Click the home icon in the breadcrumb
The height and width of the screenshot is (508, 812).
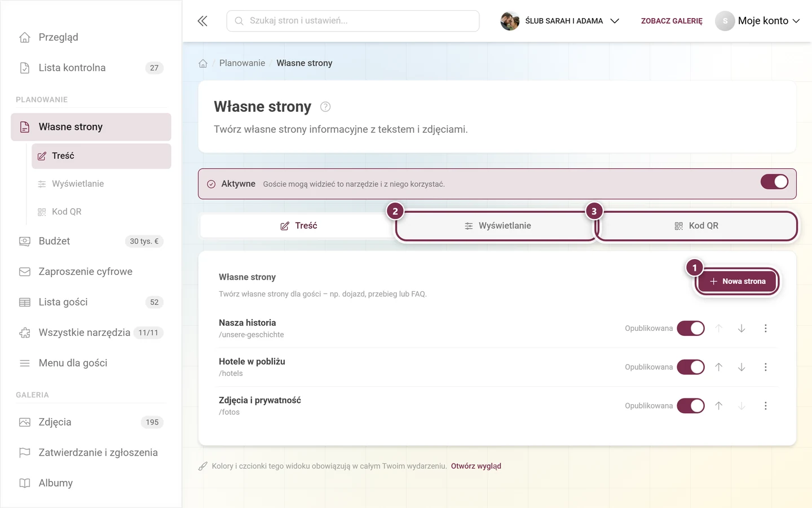(203, 63)
